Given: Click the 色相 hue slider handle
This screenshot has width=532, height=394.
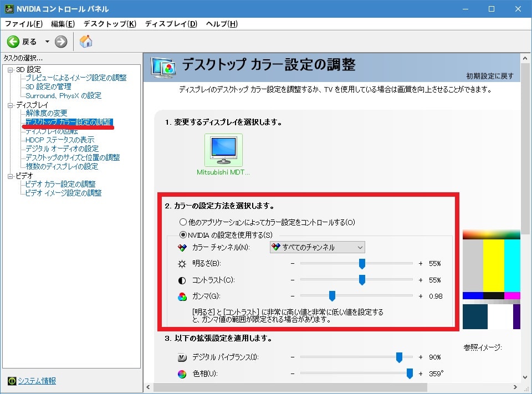Looking at the screenshot, I should pos(410,373).
